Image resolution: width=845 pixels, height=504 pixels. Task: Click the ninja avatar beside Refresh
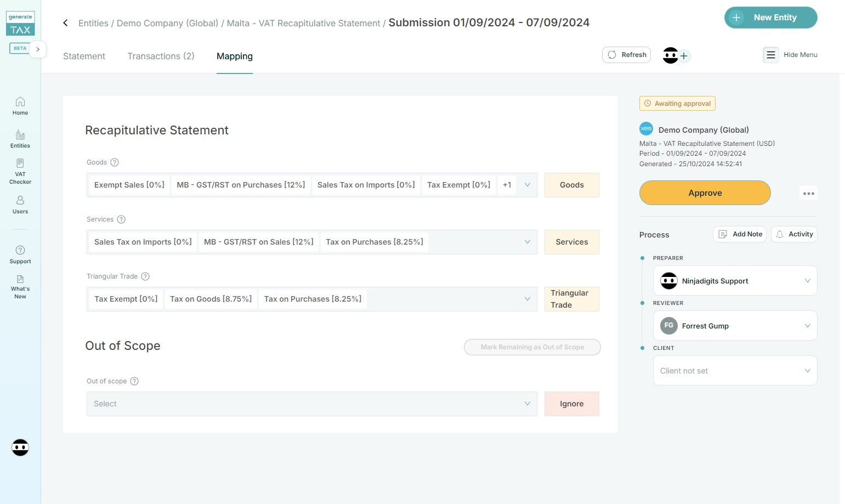670,55
